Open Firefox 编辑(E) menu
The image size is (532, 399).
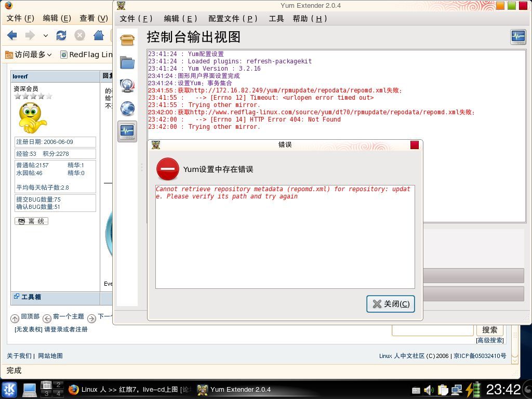(x=57, y=18)
